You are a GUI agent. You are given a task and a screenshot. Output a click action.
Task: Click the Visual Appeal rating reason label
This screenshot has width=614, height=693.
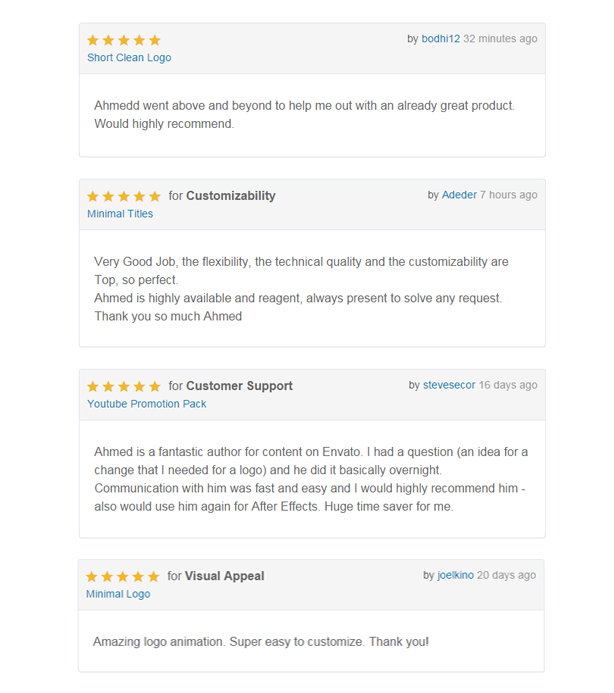click(224, 576)
